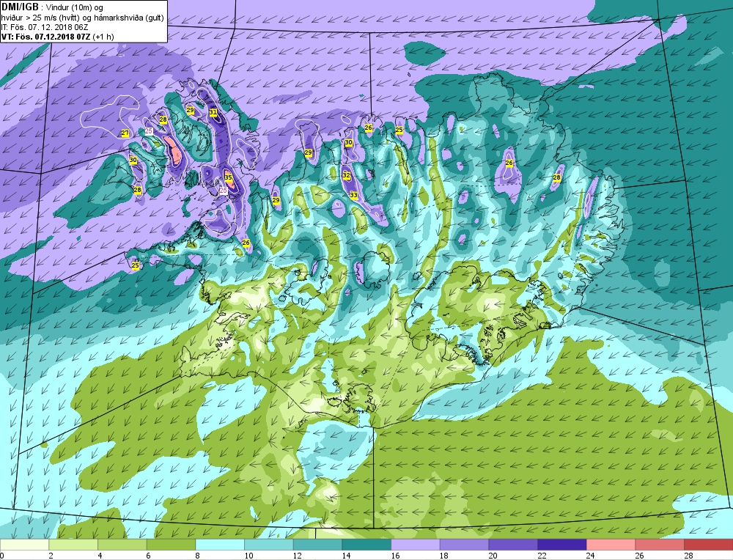Pick the yellow gust label 33
733x560 pixels.
pyautogui.click(x=353, y=196)
